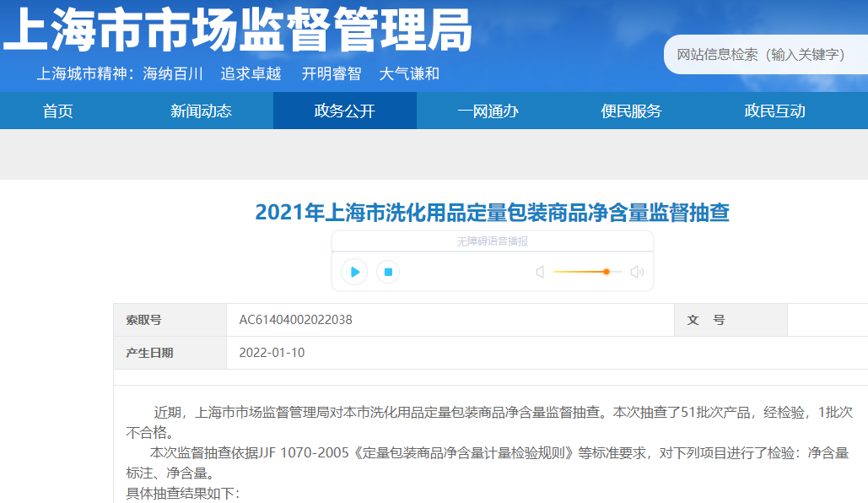Screen dimensions: 868x503
Task: Click the 文 号 label cell
Action: tap(731, 320)
